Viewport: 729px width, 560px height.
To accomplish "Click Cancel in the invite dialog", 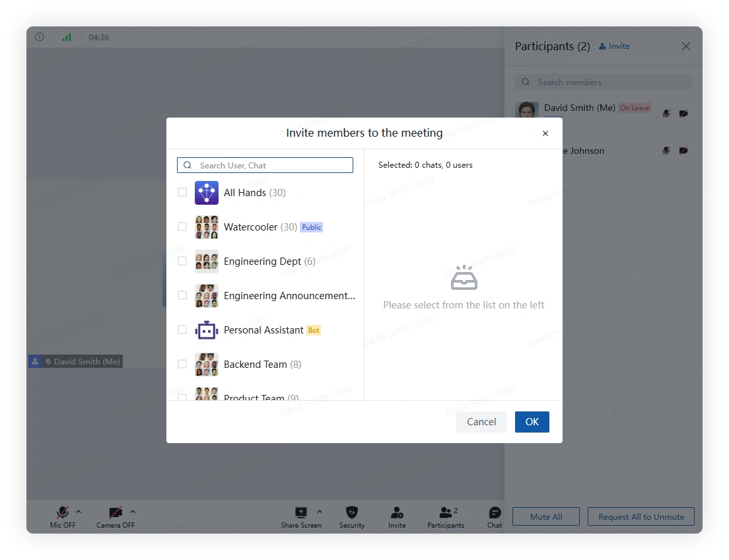I will pyautogui.click(x=481, y=422).
